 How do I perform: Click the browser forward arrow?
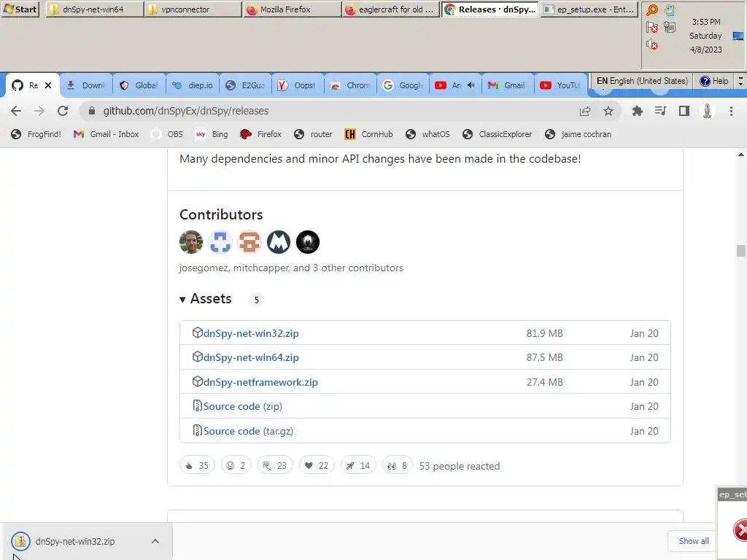39,111
